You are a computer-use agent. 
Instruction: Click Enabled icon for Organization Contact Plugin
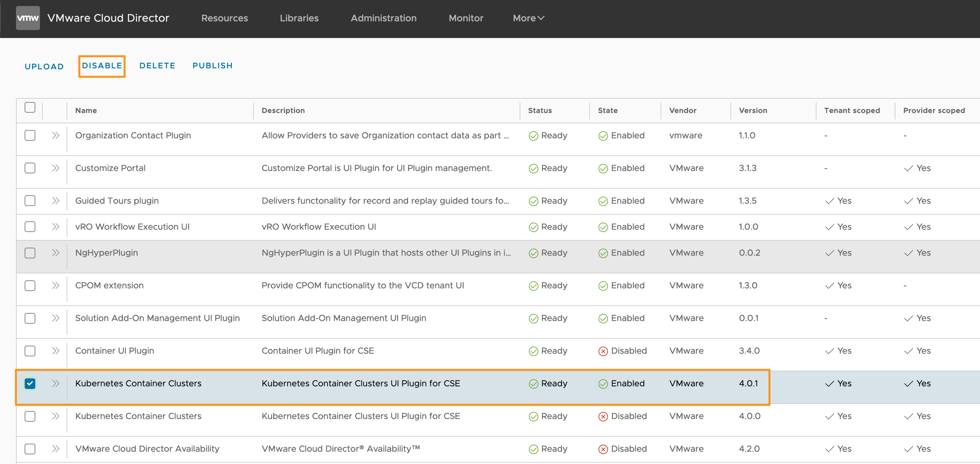tap(603, 136)
